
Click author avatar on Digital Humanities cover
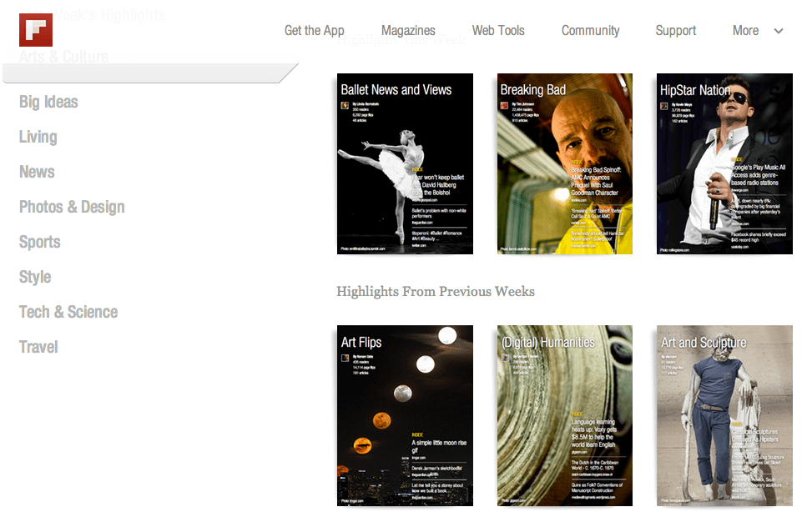[505, 358]
